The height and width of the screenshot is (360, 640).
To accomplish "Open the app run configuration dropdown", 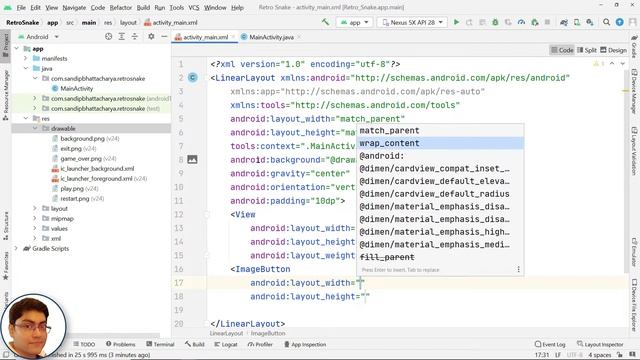I will tap(354, 22).
